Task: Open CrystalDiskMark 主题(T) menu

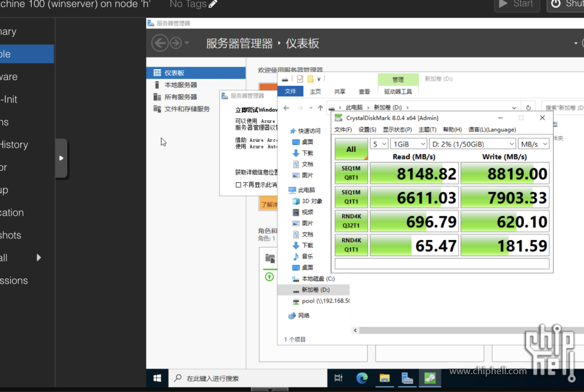Action: [x=427, y=129]
